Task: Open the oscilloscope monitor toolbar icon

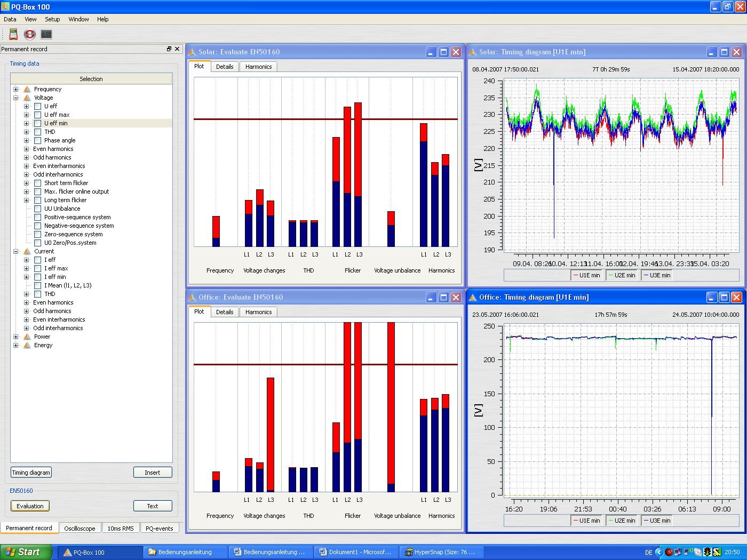Action: point(46,34)
